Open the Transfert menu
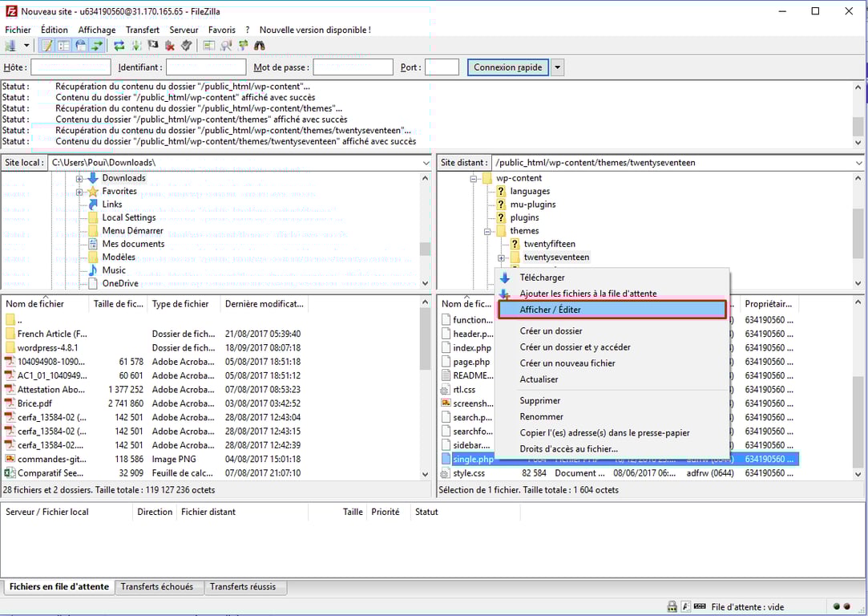The height and width of the screenshot is (616, 868). [x=143, y=29]
